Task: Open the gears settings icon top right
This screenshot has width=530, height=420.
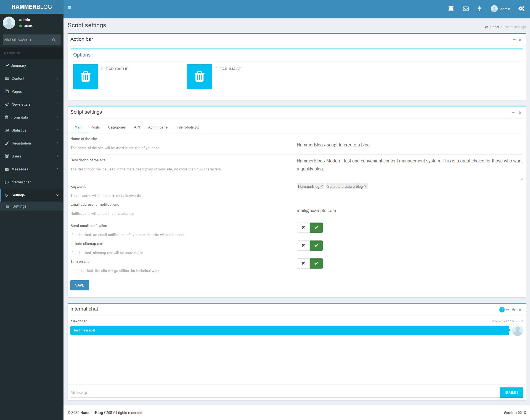Action: pyautogui.click(x=521, y=9)
